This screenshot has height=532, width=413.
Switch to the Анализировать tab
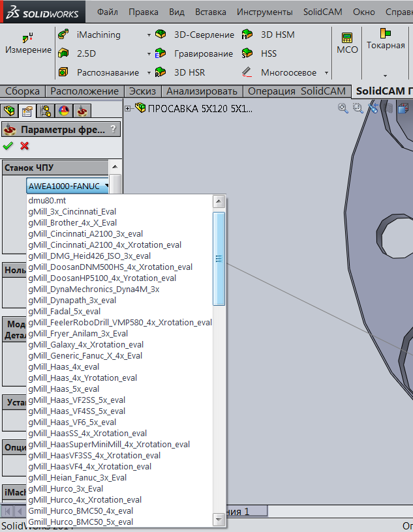pos(202,91)
